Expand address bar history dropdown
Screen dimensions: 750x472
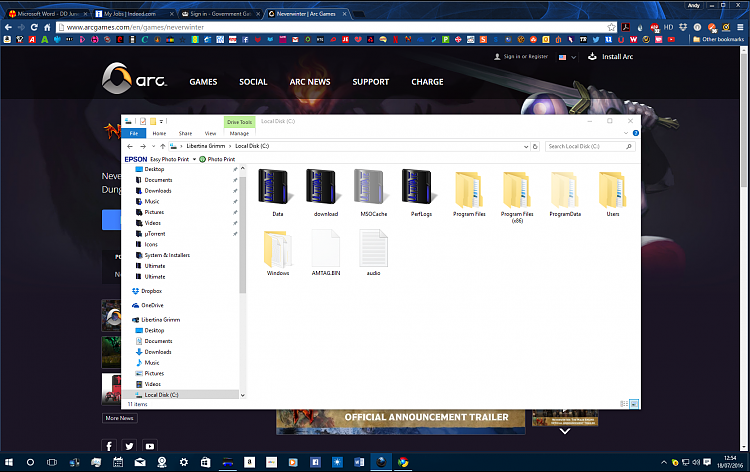(526, 146)
